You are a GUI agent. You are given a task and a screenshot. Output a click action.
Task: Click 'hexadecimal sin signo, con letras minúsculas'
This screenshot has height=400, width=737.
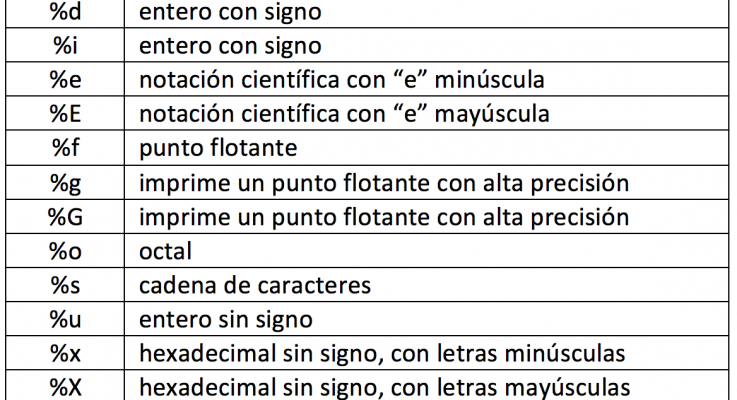click(x=382, y=353)
